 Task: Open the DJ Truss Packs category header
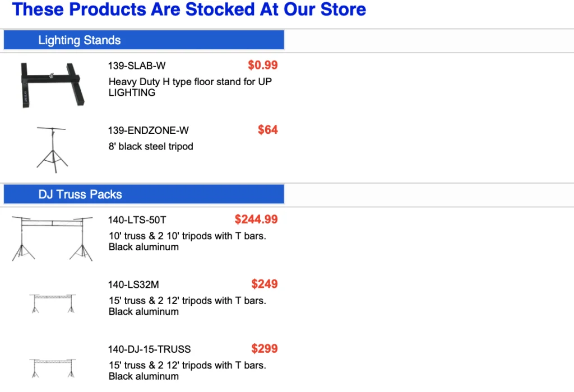[80, 194]
